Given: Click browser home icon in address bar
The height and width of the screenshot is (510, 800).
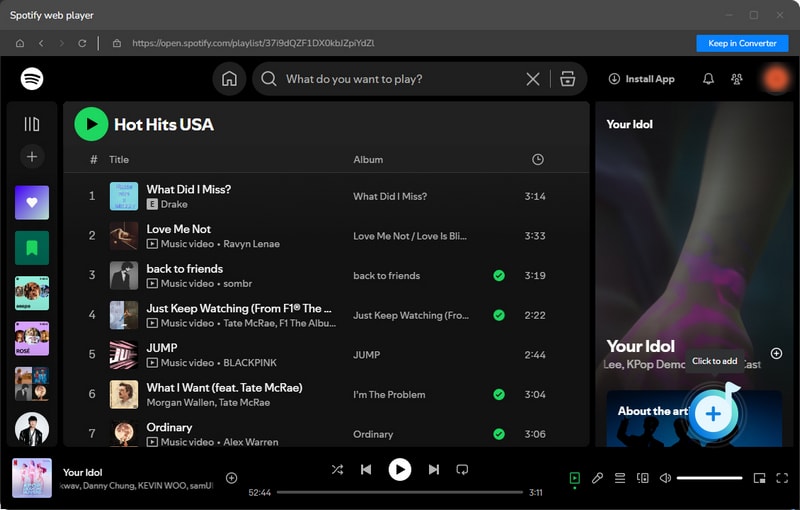Looking at the screenshot, I should 20,43.
